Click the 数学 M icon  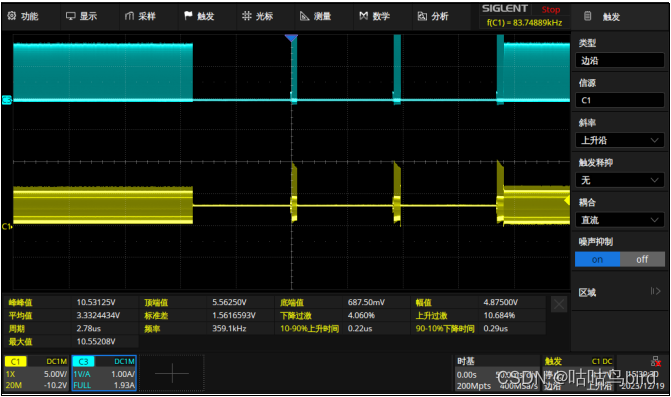tap(363, 16)
